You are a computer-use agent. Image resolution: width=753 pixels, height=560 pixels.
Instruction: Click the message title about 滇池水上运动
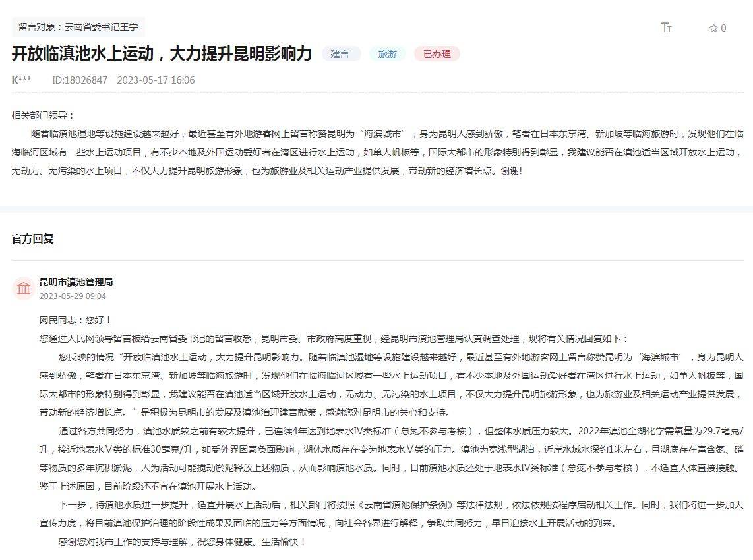click(x=162, y=54)
